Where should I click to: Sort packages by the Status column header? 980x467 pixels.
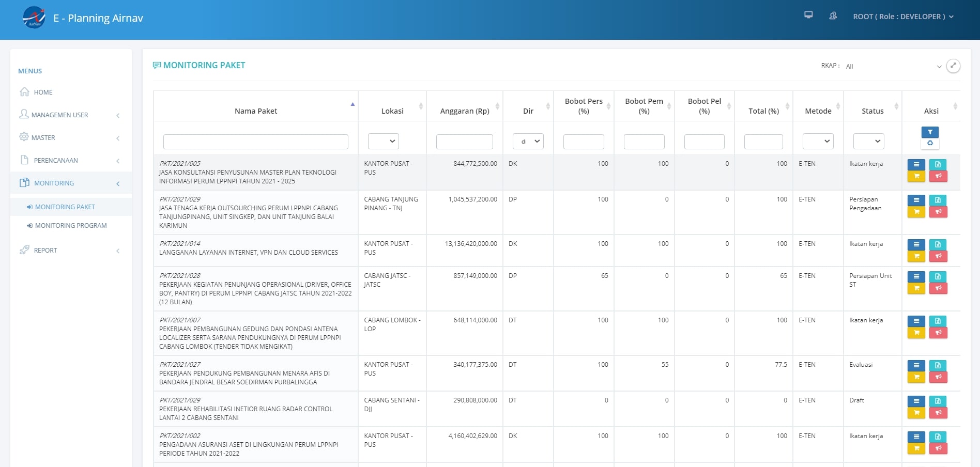(872, 111)
